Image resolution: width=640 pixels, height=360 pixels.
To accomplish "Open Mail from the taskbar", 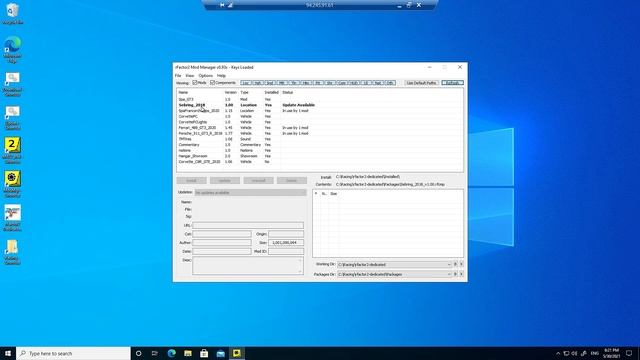I will (x=220, y=353).
